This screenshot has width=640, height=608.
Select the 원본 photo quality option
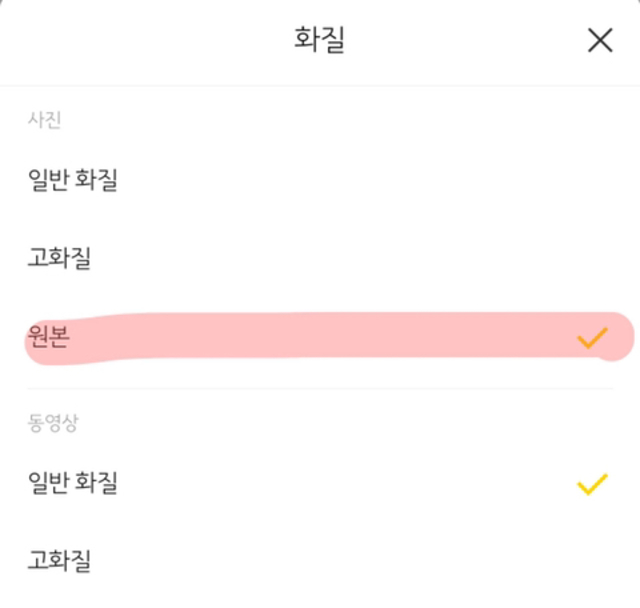(x=49, y=339)
